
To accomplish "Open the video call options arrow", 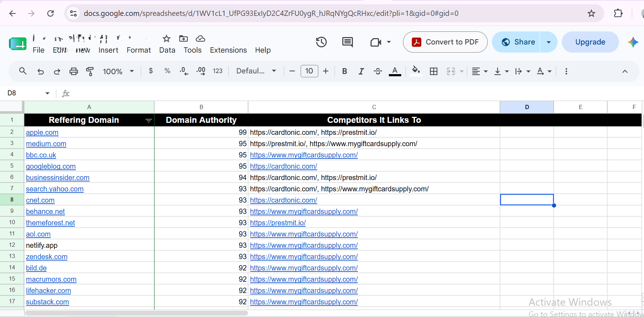I will click(x=389, y=42).
